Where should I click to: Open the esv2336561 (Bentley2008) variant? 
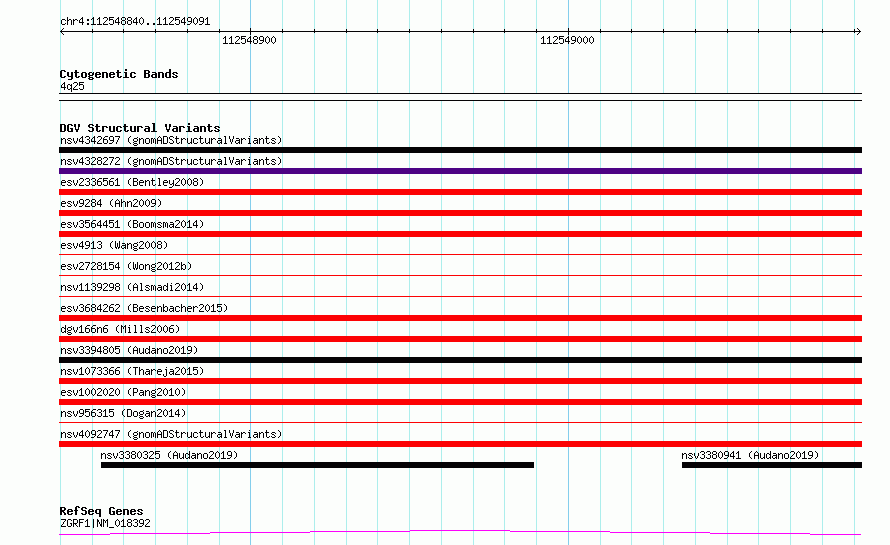pyautogui.click(x=132, y=182)
